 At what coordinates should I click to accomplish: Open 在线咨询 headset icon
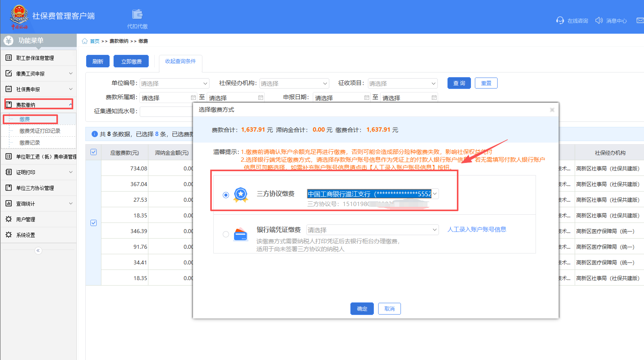click(560, 20)
